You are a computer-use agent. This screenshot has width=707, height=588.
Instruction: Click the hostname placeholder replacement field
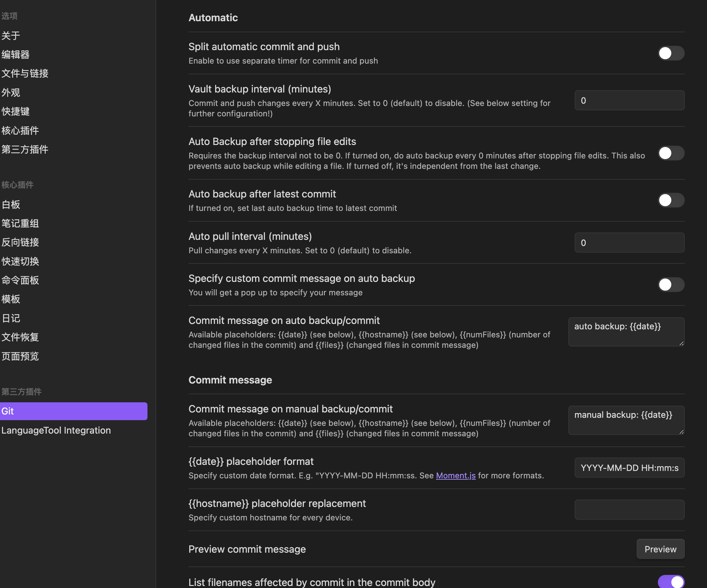coord(629,510)
